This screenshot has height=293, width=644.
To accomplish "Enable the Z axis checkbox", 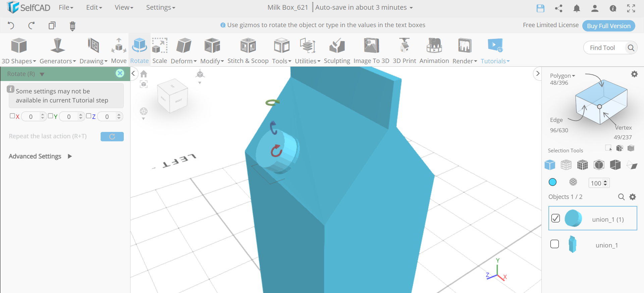I will (x=89, y=116).
